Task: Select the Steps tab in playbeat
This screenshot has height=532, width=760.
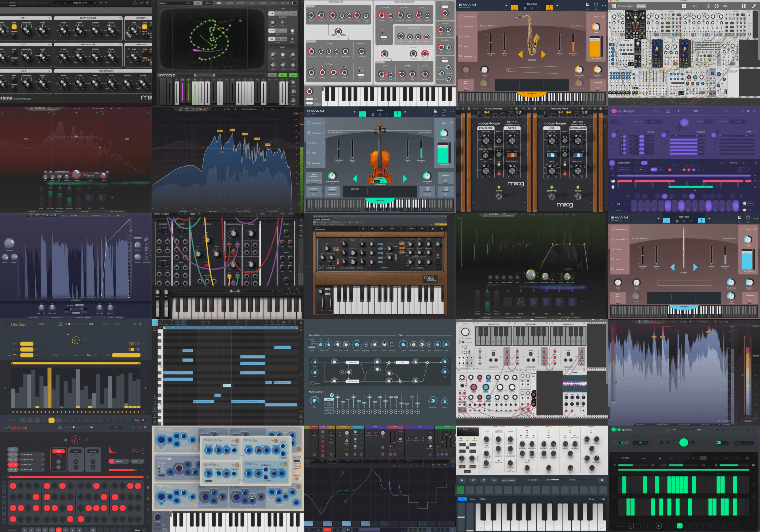Action: tap(59, 451)
